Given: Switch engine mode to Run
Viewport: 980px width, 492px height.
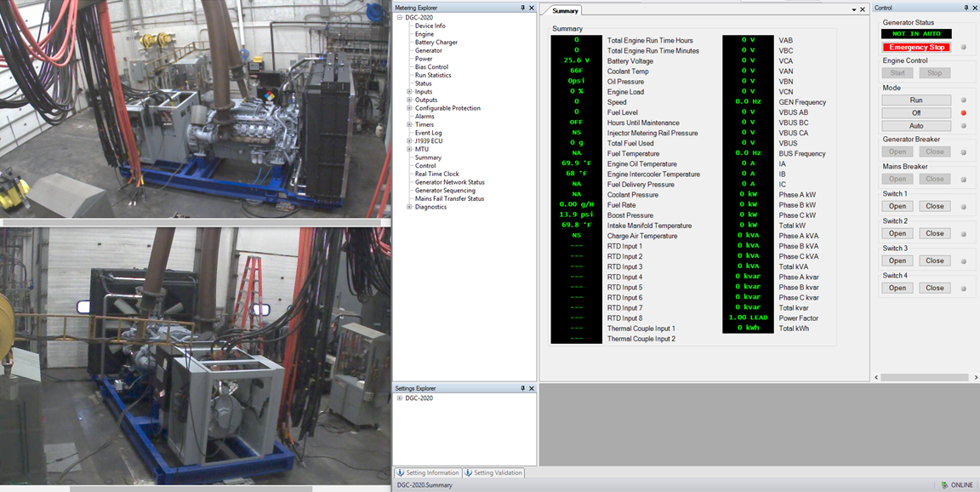Looking at the screenshot, I should tap(916, 100).
